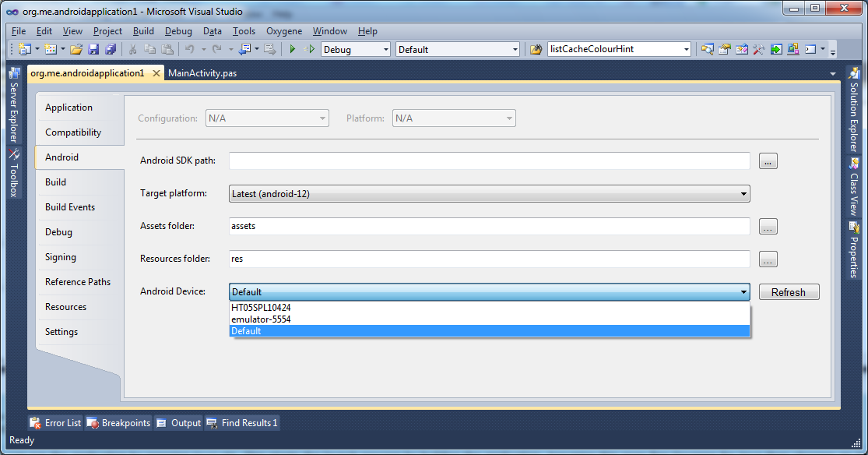
Task: Open the Solution Explorer side tab
Action: pos(854,110)
